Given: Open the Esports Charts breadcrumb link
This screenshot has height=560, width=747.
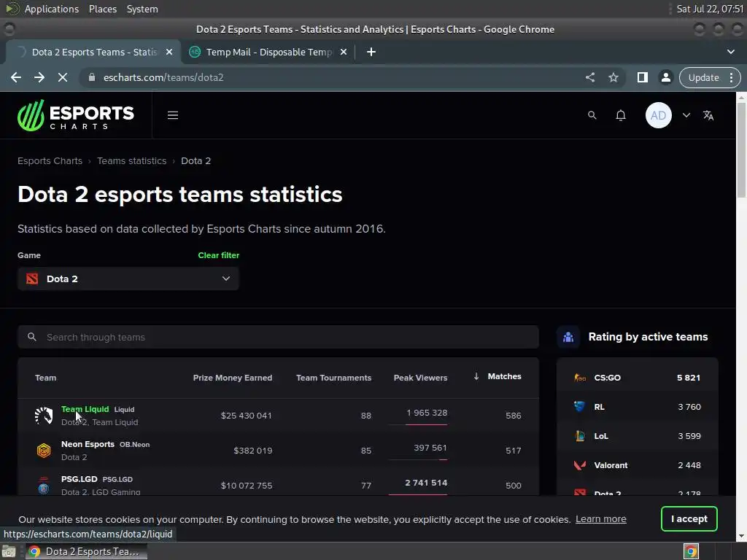Looking at the screenshot, I should click(x=50, y=161).
